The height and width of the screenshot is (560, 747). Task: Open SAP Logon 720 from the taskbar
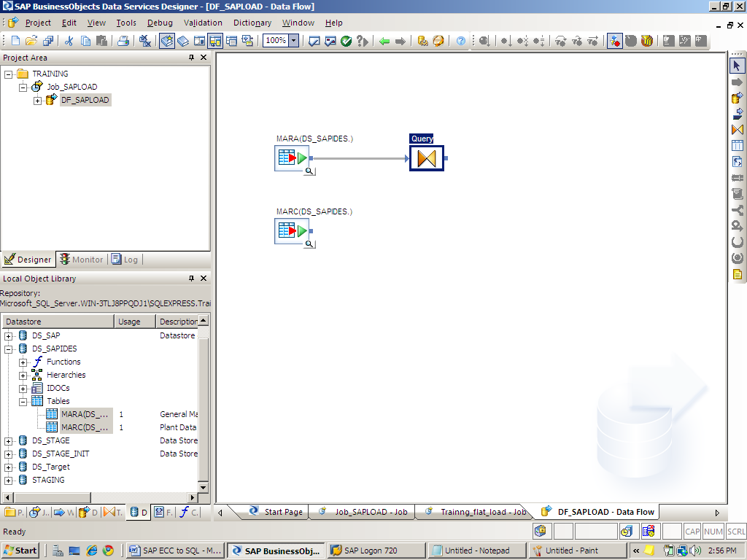click(376, 551)
